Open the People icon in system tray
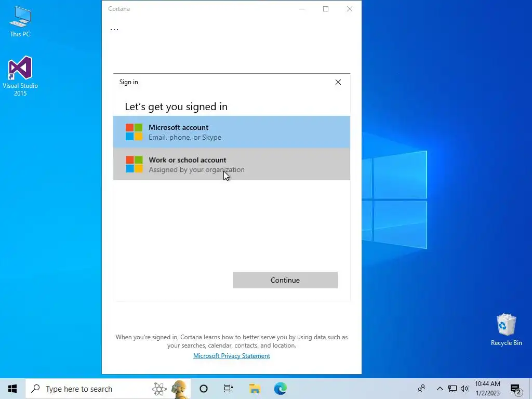Viewport: 532px width, 399px height. pos(421,389)
